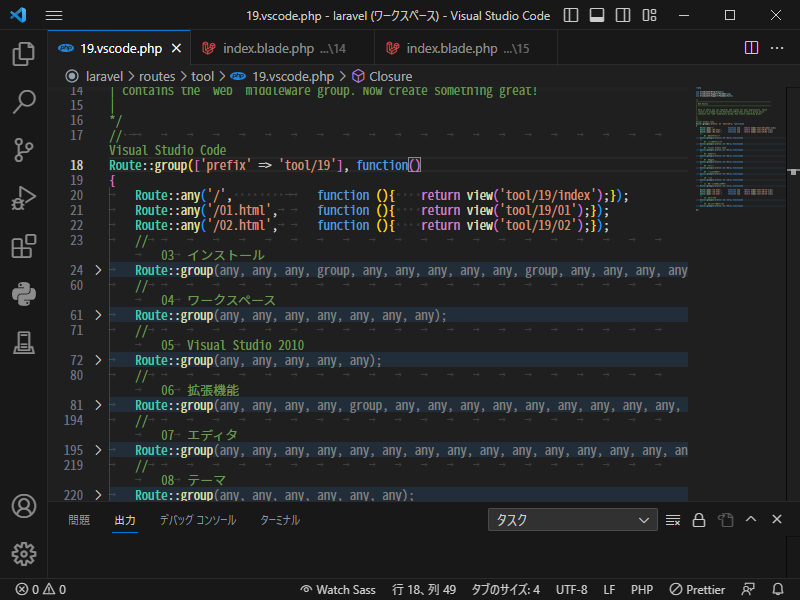Screen dimensions: 800x600
Task: Expand folded code at line 220
Action: pyautogui.click(x=98, y=495)
